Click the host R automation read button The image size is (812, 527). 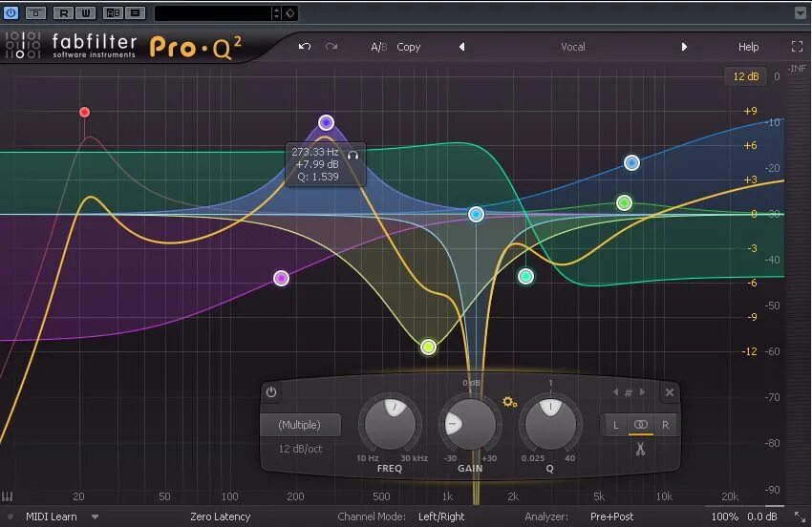coord(64,13)
